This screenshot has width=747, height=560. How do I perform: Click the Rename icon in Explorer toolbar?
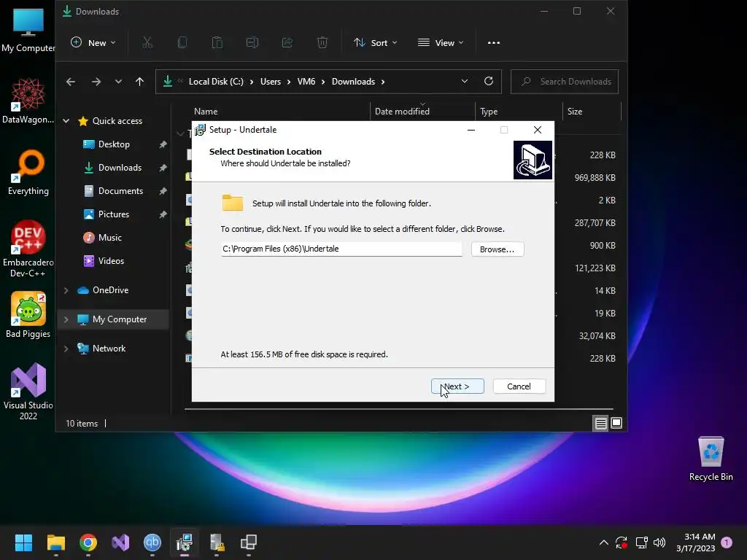pyautogui.click(x=252, y=43)
